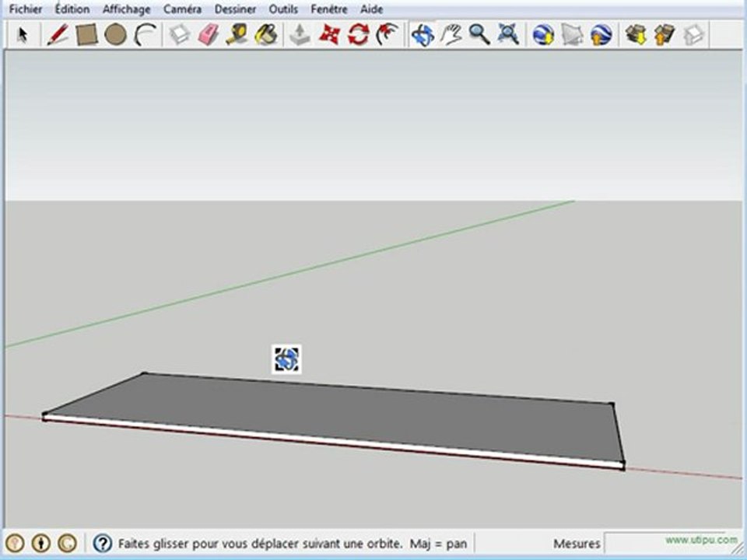Click the dark gray rectangle face
Viewport: 747px width, 560px height.
(334, 417)
